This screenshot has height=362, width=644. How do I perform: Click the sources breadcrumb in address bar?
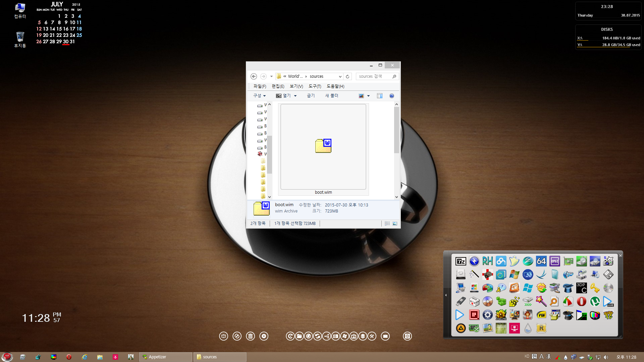tap(316, 76)
